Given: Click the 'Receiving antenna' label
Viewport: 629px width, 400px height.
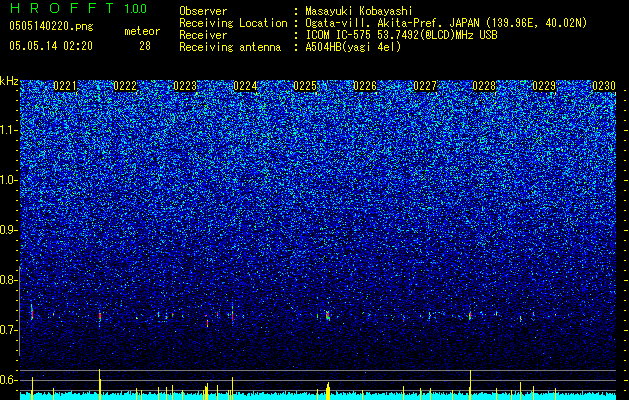Looking at the screenshot, I should (230, 47).
